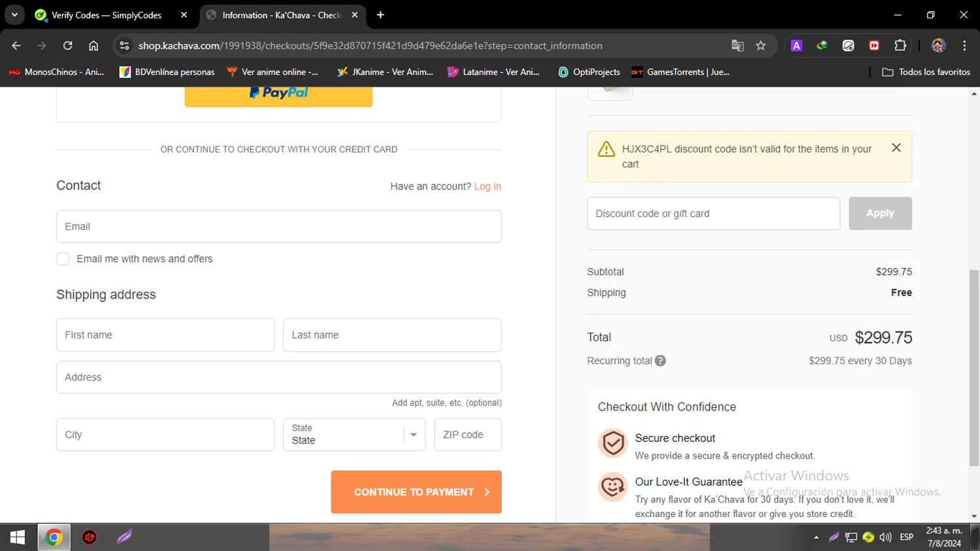
Task: Open OptiProjects bookmark
Action: 589,72
